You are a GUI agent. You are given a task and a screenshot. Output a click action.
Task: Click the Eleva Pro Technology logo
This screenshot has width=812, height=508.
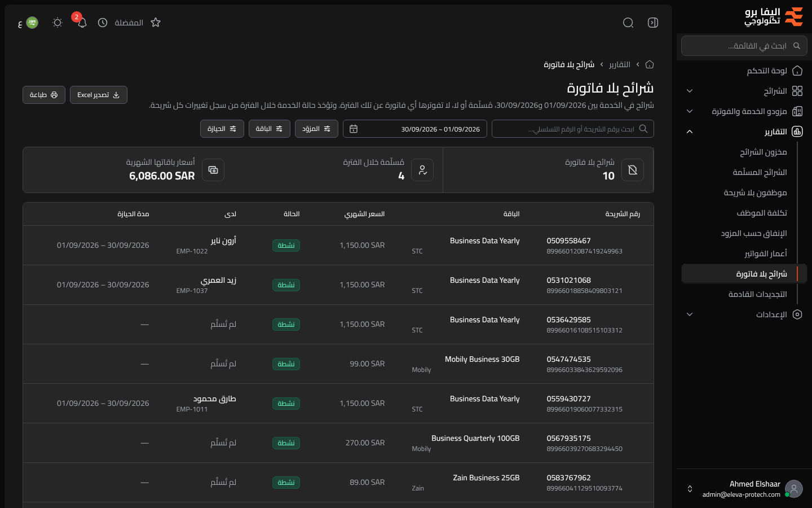(x=774, y=17)
